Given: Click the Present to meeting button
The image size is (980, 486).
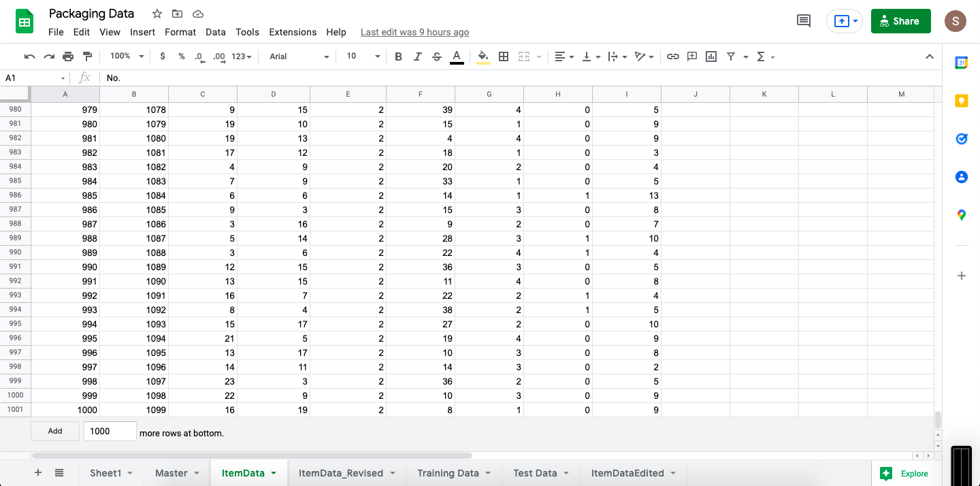Looking at the screenshot, I should (845, 21).
